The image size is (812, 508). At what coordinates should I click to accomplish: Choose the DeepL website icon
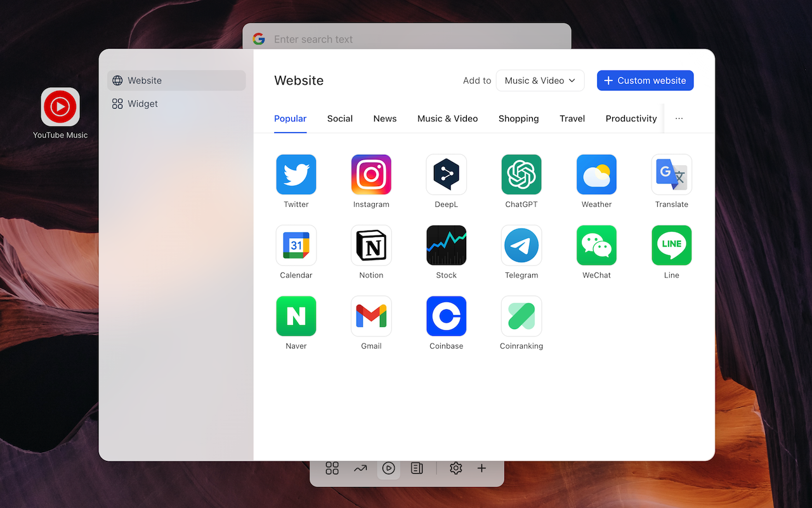point(446,174)
